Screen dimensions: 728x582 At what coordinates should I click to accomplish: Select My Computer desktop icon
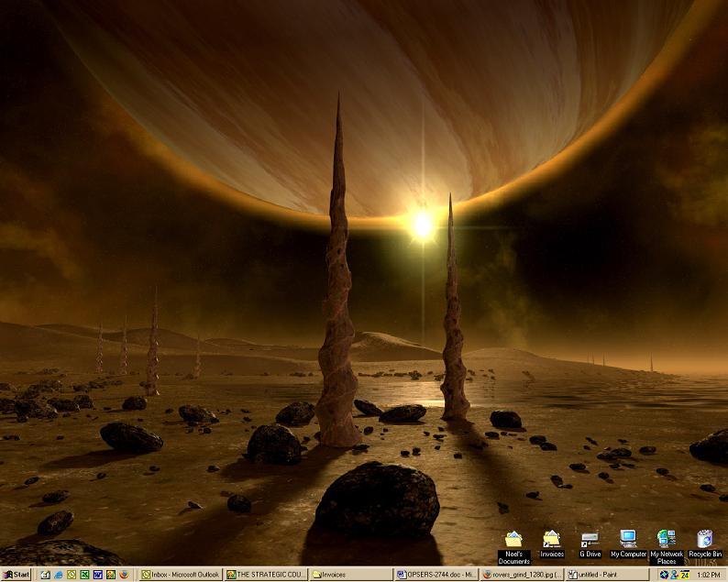(628, 541)
